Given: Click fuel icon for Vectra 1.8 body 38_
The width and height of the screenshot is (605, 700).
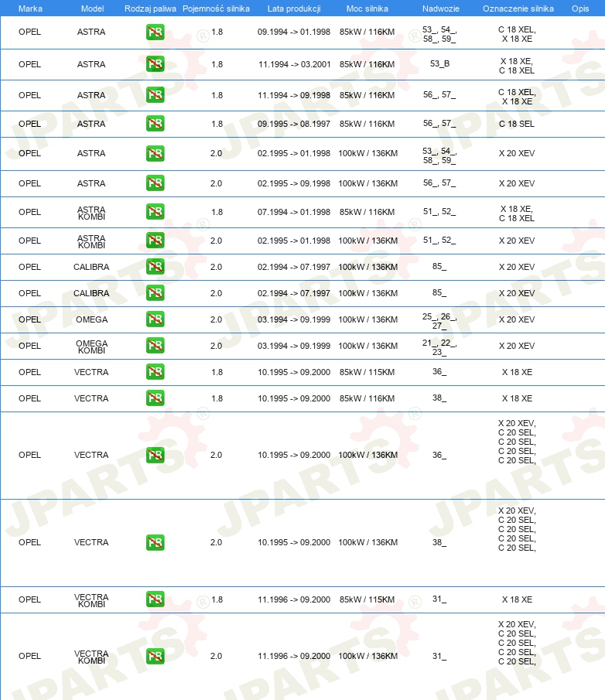Looking at the screenshot, I should click(x=155, y=398).
